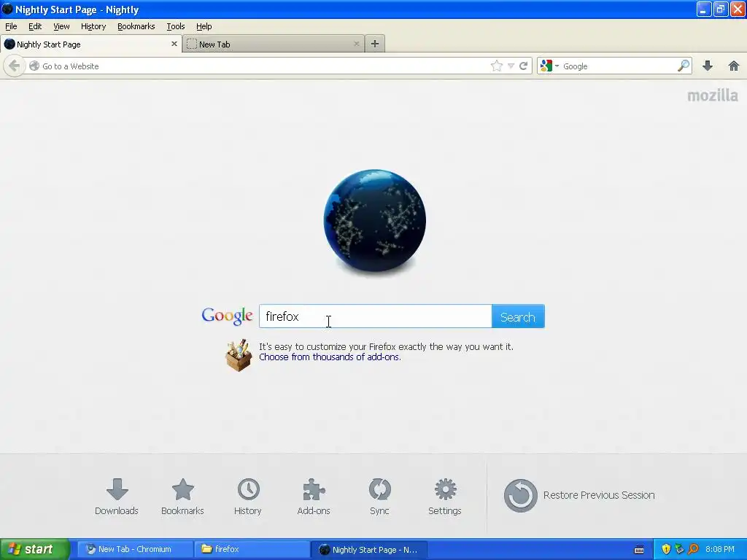Click the keyboard icon in system tray
The width and height of the screenshot is (747, 560).
639,550
